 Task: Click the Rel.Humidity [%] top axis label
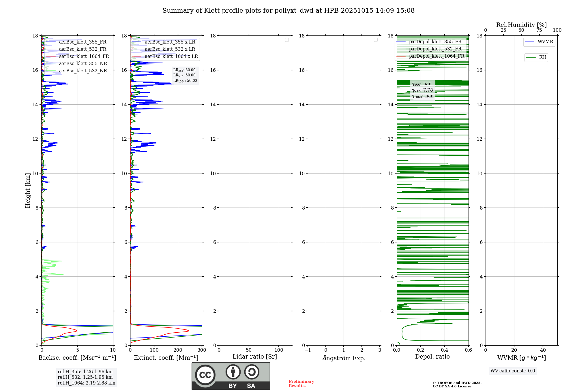pyautogui.click(x=521, y=25)
